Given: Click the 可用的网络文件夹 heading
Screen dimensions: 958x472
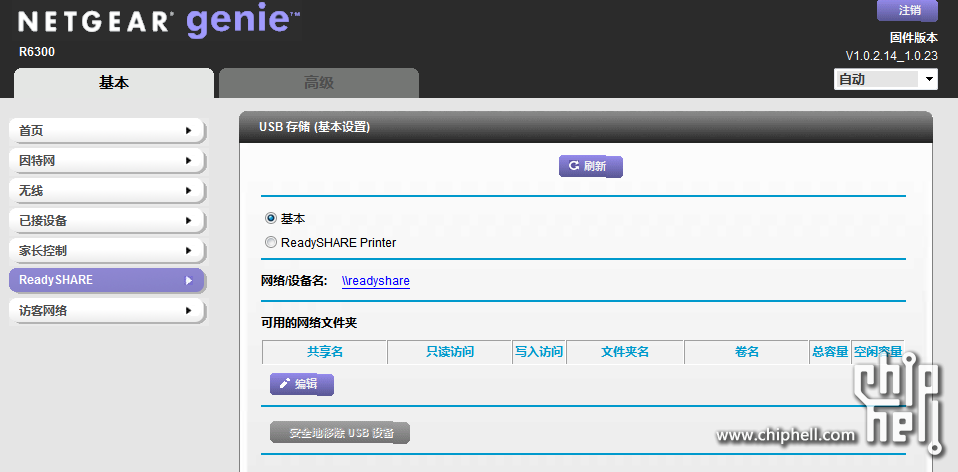Looking at the screenshot, I should (x=309, y=323).
